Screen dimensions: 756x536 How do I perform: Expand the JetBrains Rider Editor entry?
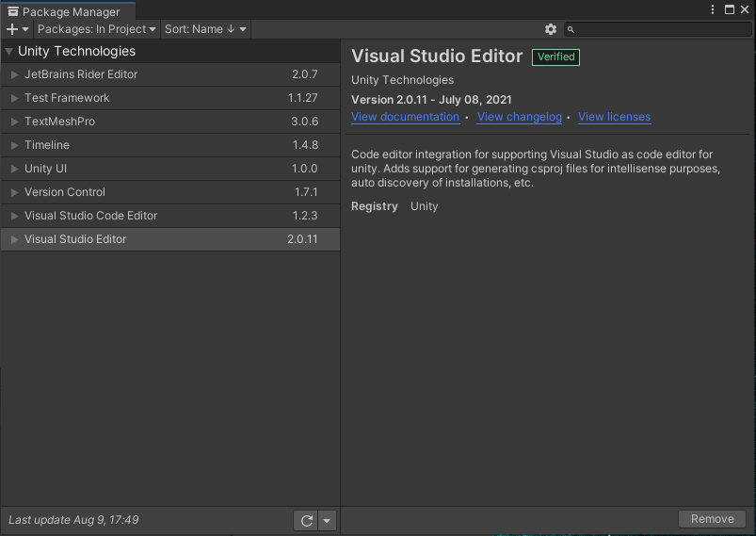point(14,74)
